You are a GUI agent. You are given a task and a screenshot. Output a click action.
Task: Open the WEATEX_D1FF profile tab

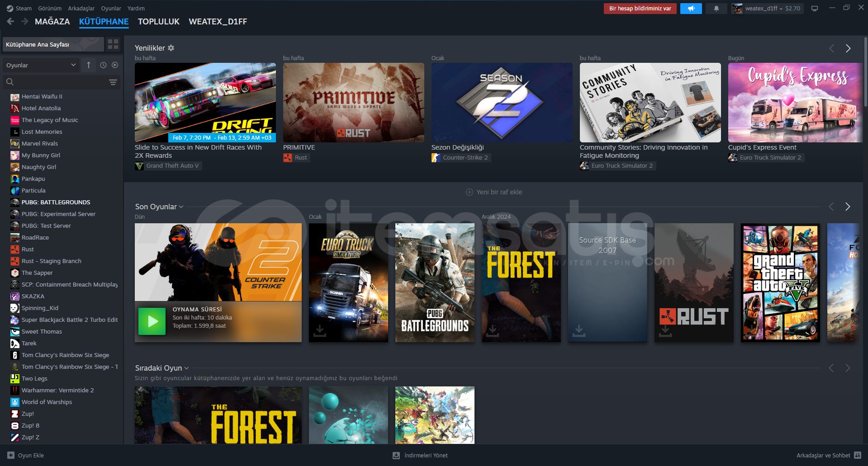pos(218,21)
